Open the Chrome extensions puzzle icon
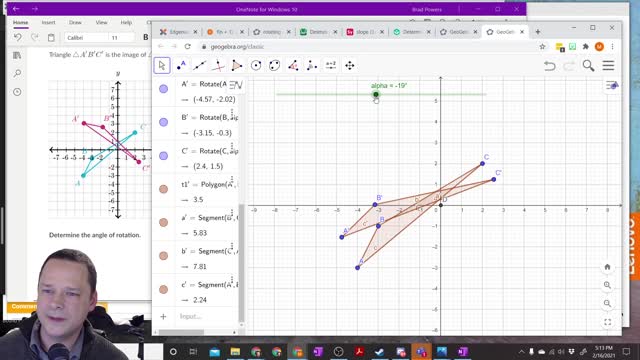Screen dimensions: 640x360 pos(586,47)
